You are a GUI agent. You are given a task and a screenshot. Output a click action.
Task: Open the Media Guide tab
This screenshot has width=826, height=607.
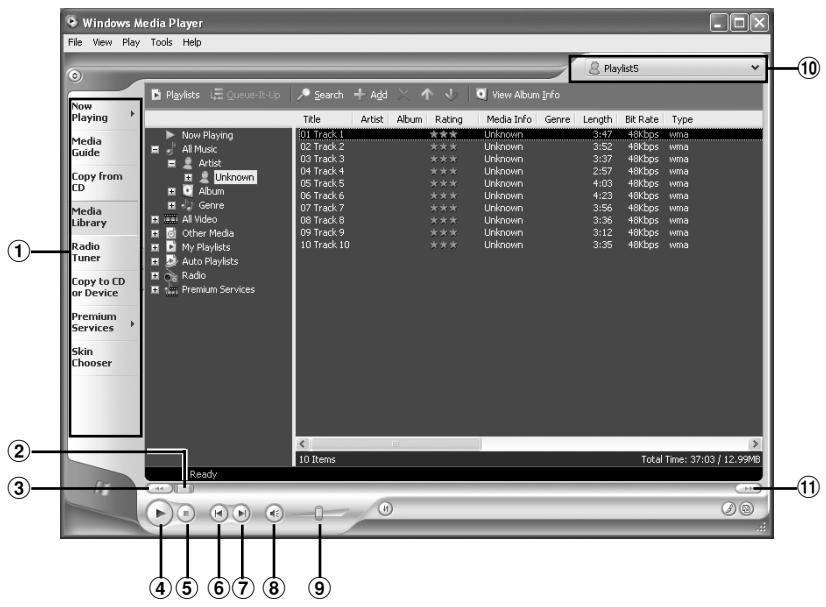104,147
